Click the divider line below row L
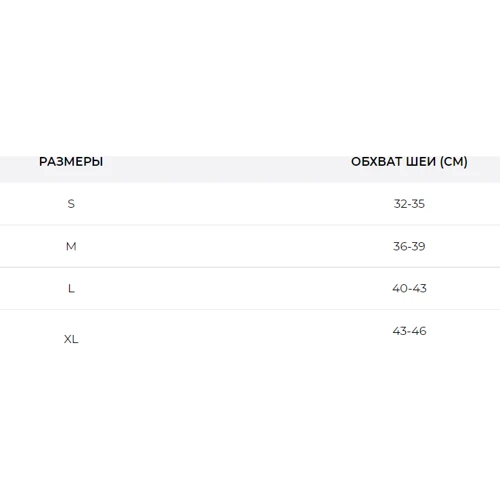Image resolution: width=500 pixels, height=500 pixels. [250, 310]
